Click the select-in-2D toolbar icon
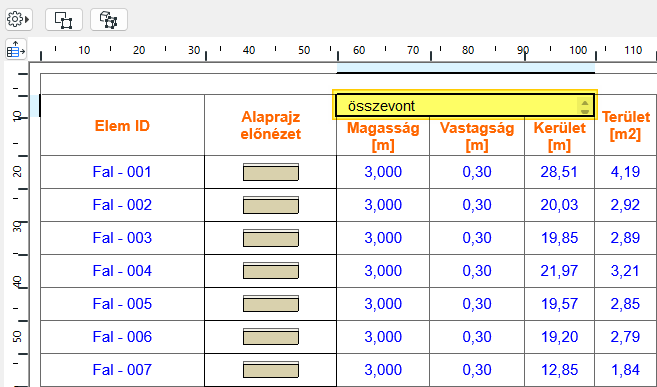The width and height of the screenshot is (657, 387). point(64,20)
